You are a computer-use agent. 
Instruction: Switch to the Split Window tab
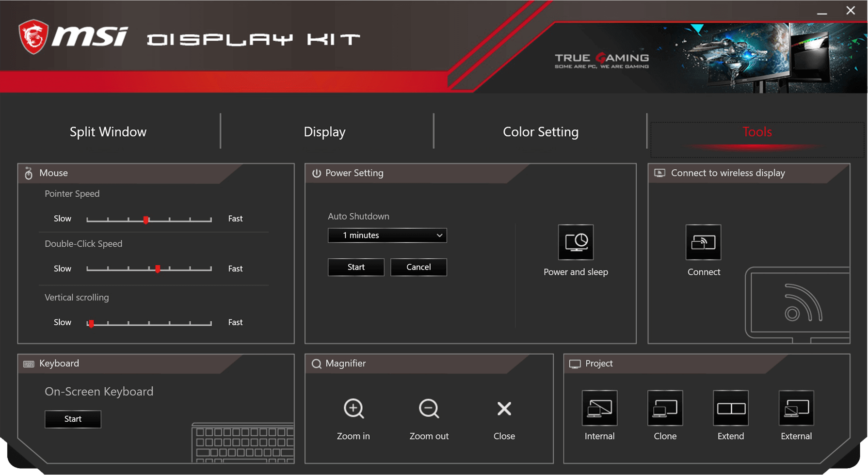[x=108, y=132]
